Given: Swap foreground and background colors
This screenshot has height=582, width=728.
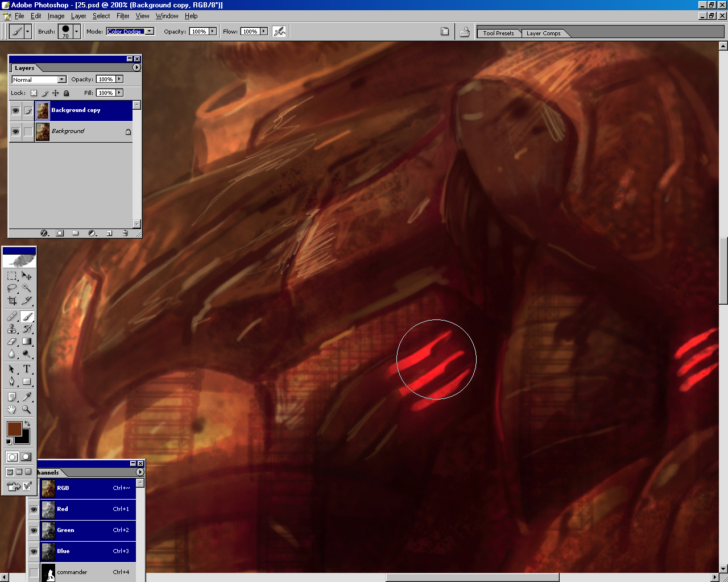Looking at the screenshot, I should [27, 424].
